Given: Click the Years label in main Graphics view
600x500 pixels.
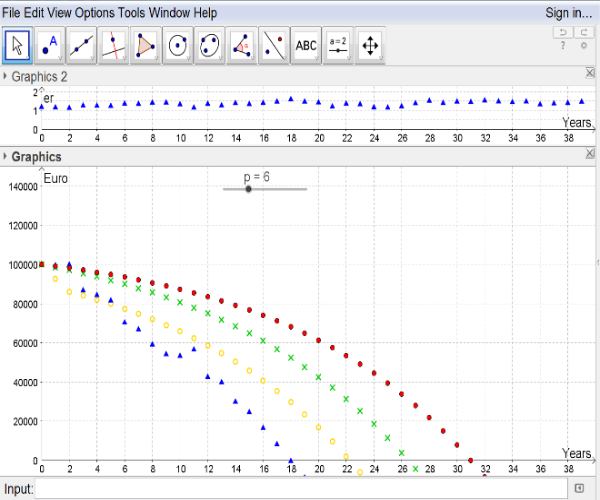Looking at the screenshot, I should [x=577, y=453].
